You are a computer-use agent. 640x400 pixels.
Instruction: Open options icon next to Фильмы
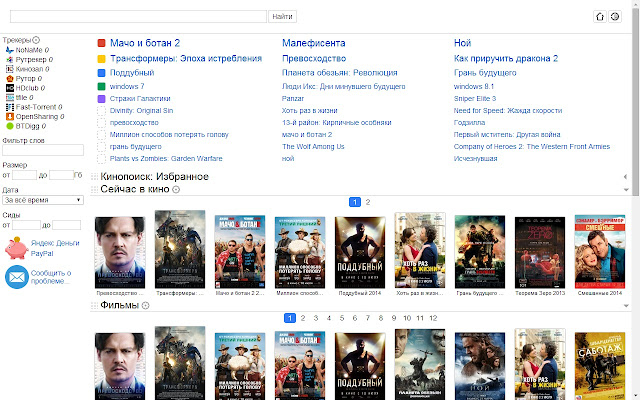coord(145,305)
